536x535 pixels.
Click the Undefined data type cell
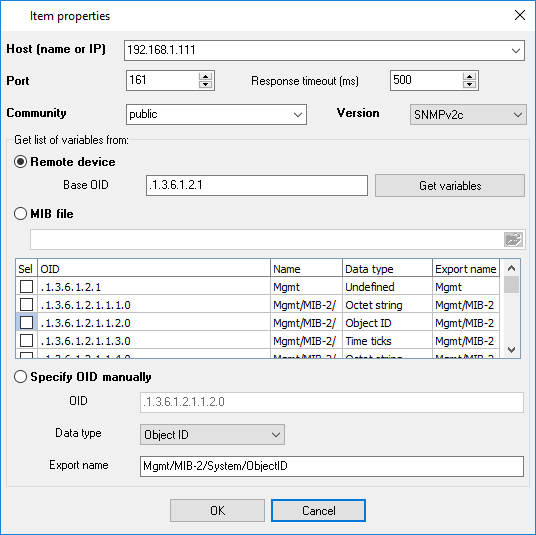point(387,287)
